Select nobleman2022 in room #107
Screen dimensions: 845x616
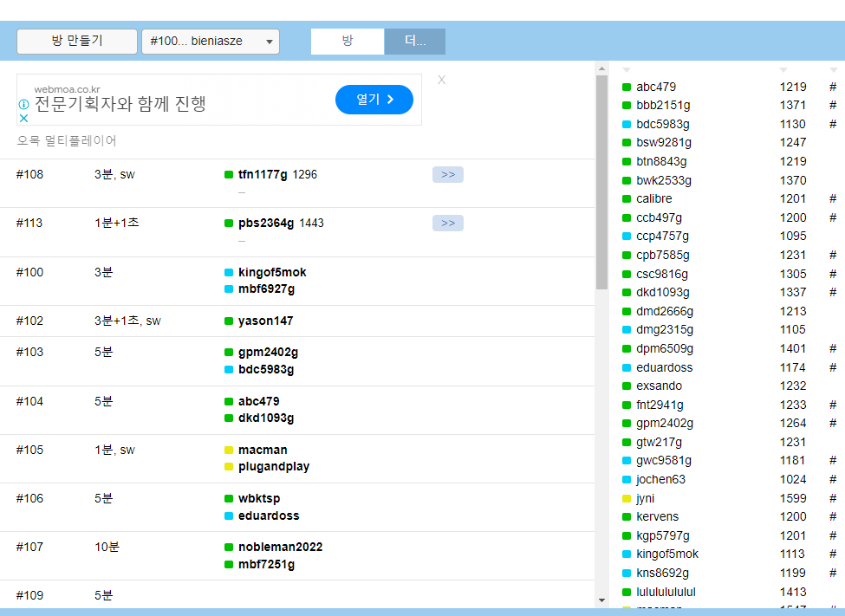[x=280, y=547]
